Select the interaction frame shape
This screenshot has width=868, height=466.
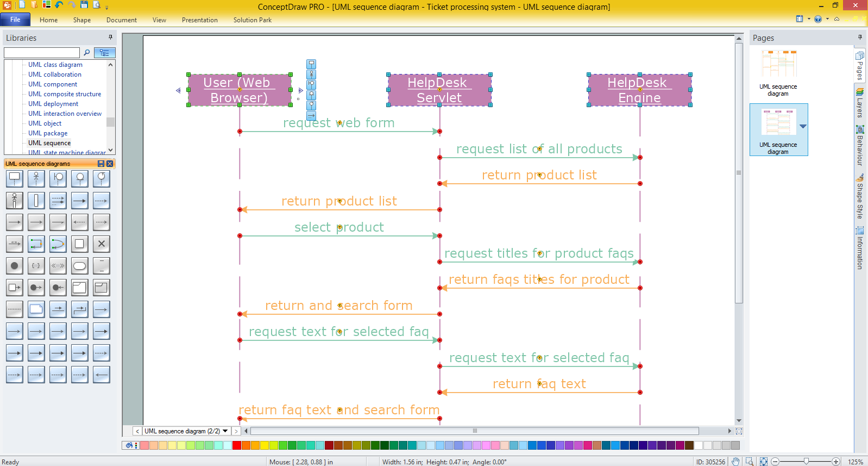coord(80,288)
